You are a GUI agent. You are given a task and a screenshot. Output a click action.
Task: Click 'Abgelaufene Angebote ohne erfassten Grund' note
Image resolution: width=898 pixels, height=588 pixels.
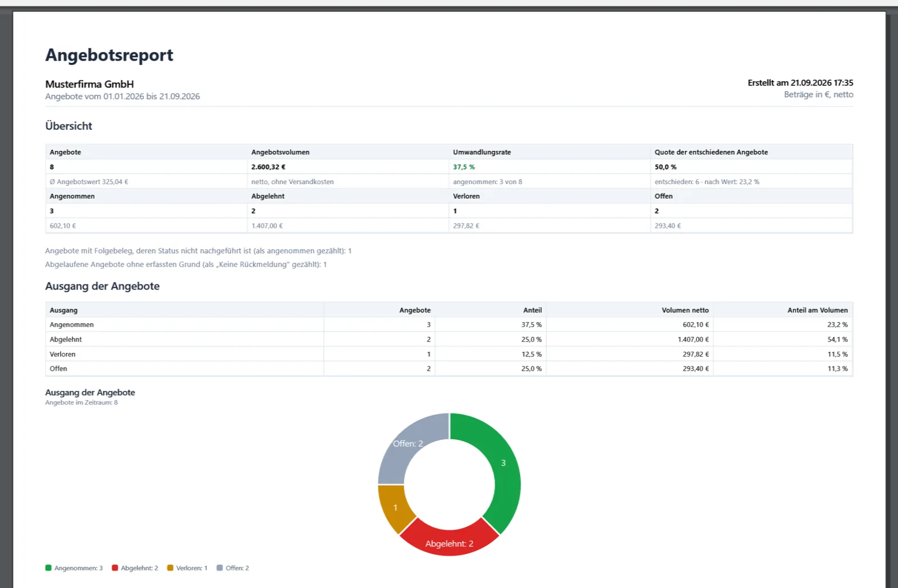(186, 264)
